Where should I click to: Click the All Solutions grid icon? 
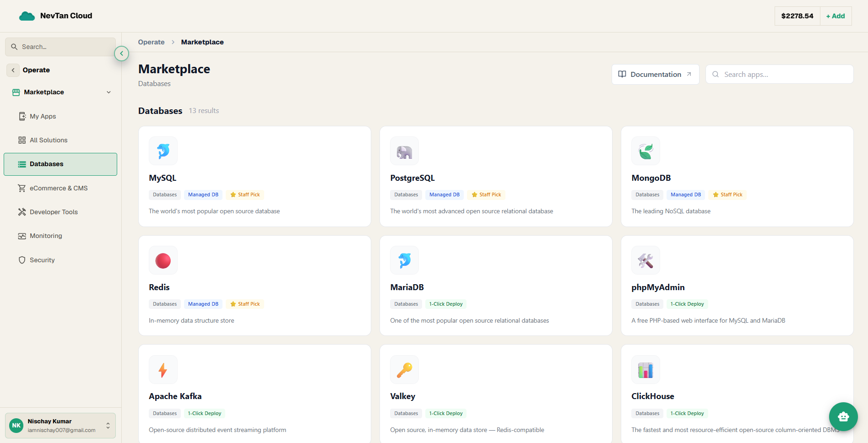[x=22, y=140]
